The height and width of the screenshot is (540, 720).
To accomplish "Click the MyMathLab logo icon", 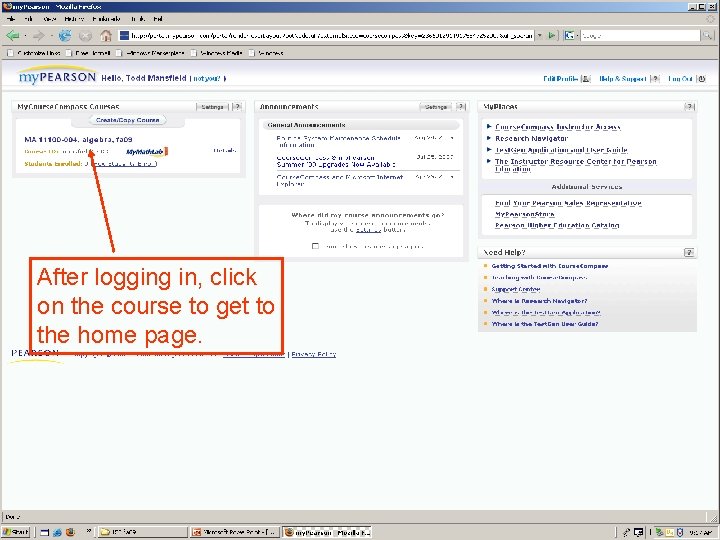I will point(146,151).
